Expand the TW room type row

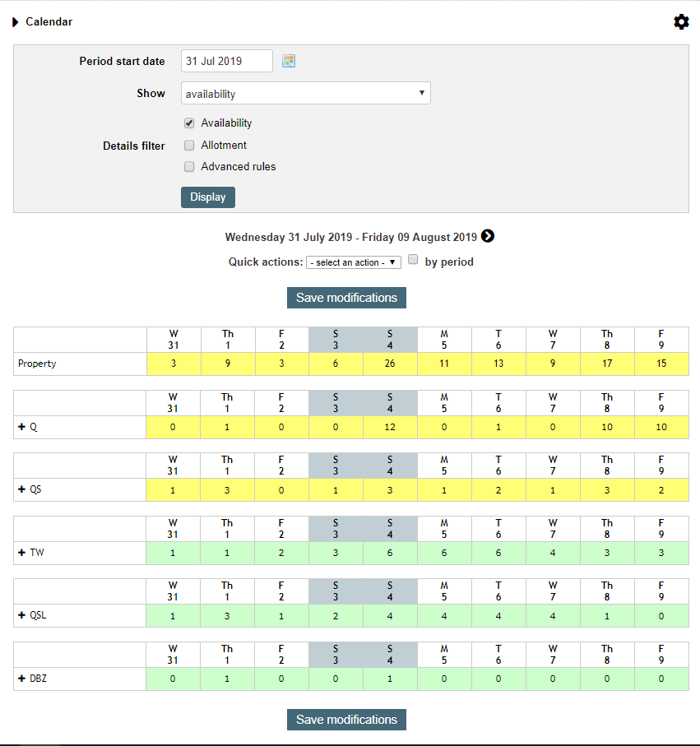(20, 553)
